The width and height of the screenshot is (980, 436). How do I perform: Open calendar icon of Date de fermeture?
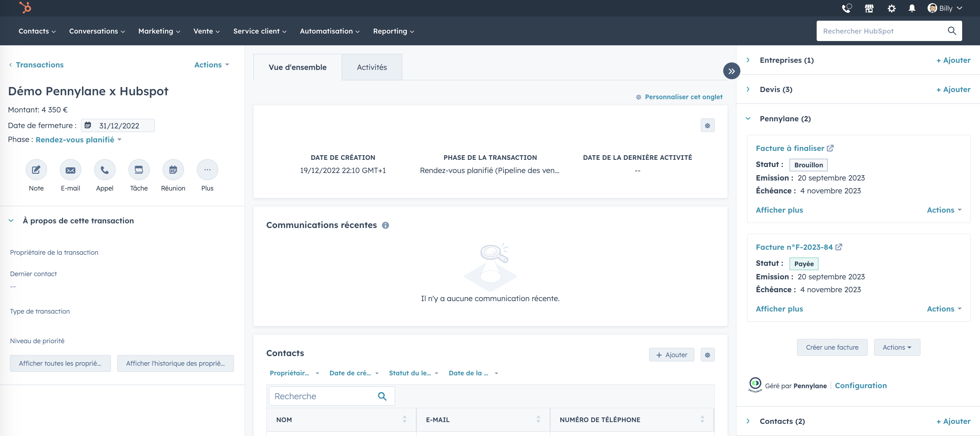click(x=88, y=125)
